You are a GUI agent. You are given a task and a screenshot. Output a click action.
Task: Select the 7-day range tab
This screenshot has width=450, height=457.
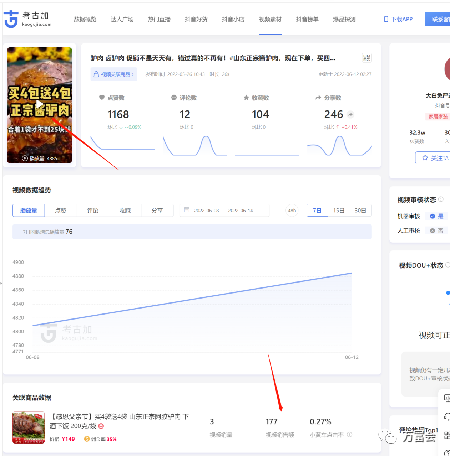click(317, 210)
